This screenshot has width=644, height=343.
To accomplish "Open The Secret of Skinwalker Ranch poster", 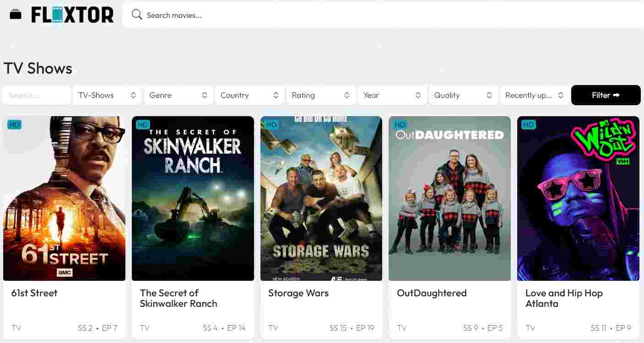I will click(193, 198).
